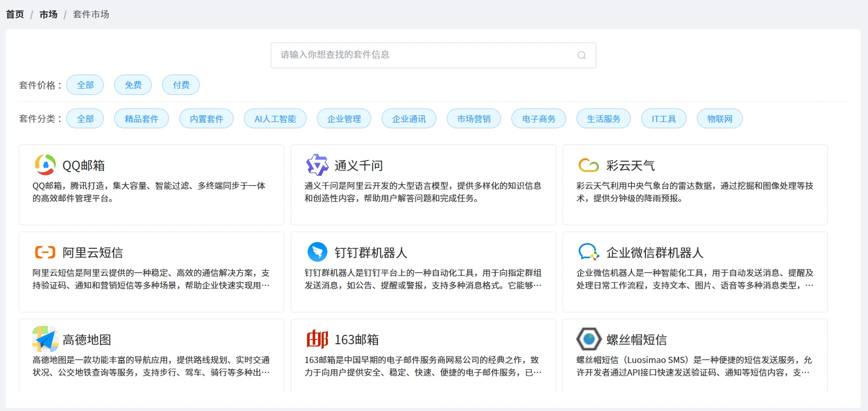Filter price by 付费
The height and width of the screenshot is (411, 868).
pos(181,85)
